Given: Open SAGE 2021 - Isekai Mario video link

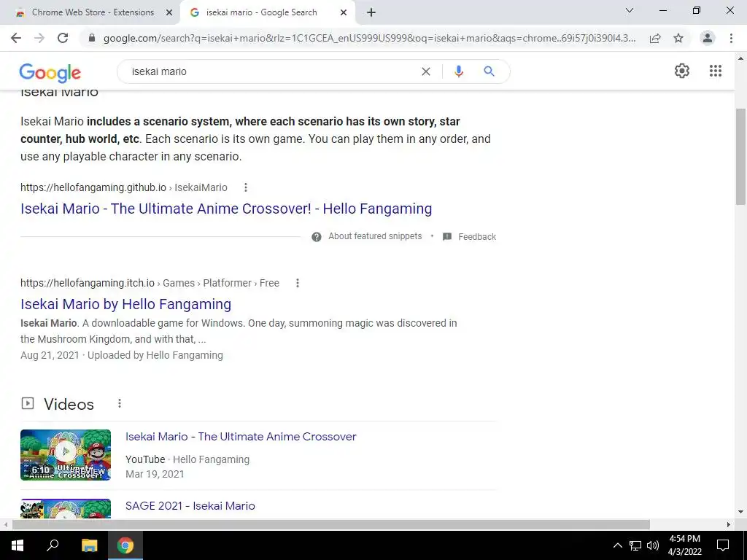Looking at the screenshot, I should pyautogui.click(x=190, y=506).
